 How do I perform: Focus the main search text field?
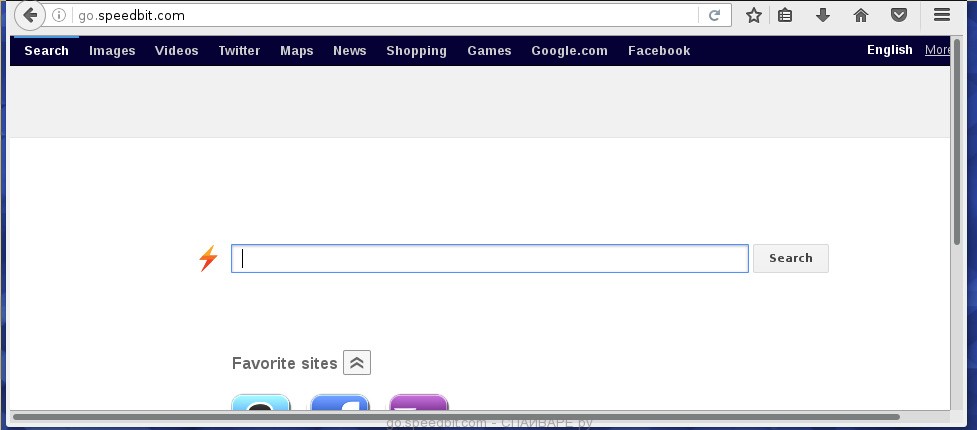click(490, 259)
